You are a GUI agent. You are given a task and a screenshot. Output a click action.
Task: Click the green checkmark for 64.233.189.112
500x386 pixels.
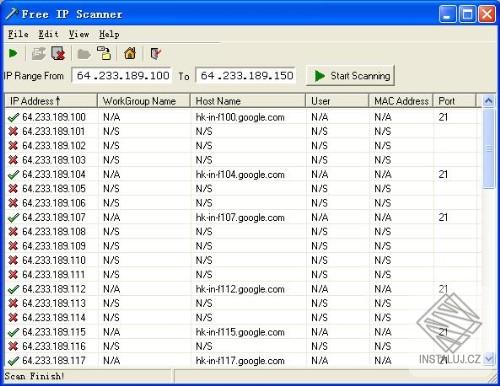13,289
